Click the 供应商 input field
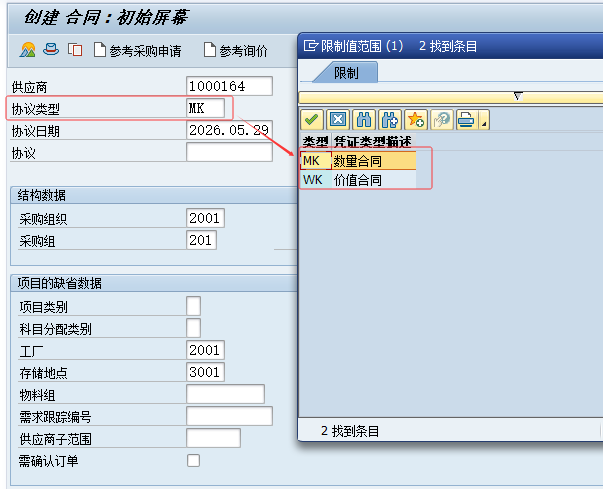603x489 pixels. [x=229, y=86]
